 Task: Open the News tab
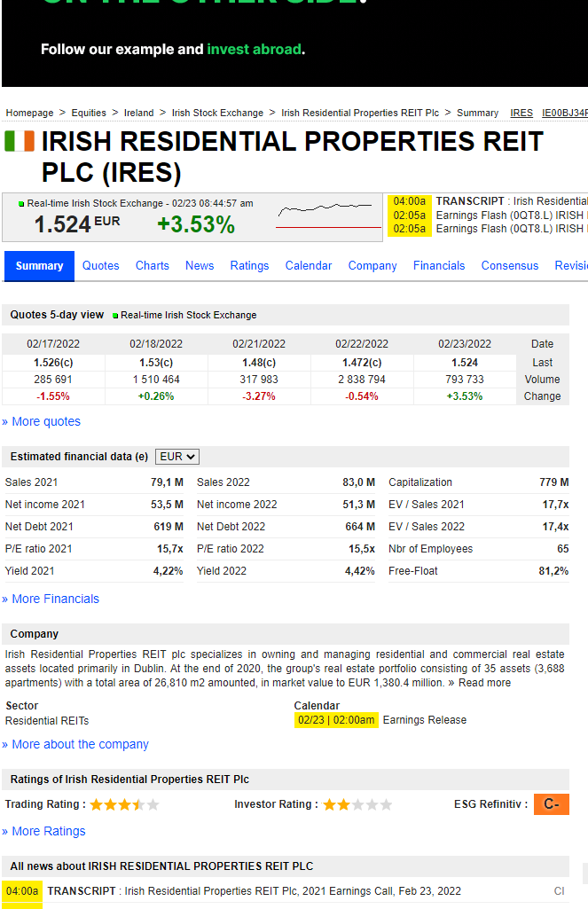[200, 265]
